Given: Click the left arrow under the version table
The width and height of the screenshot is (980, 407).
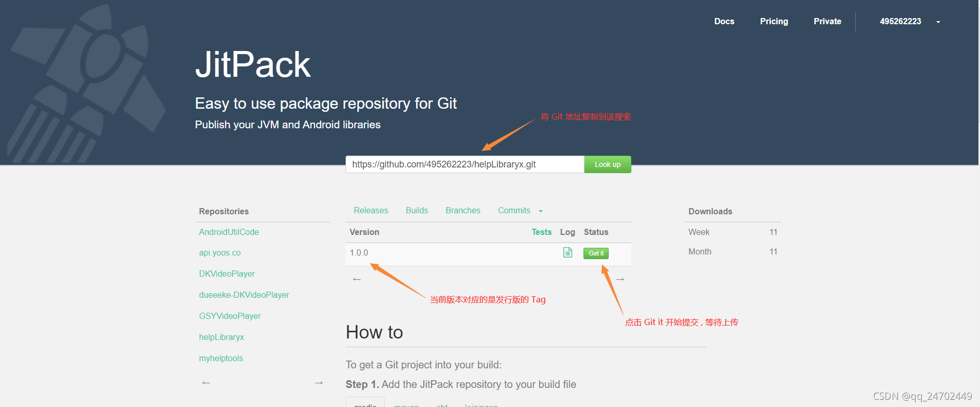Looking at the screenshot, I should coord(357,279).
